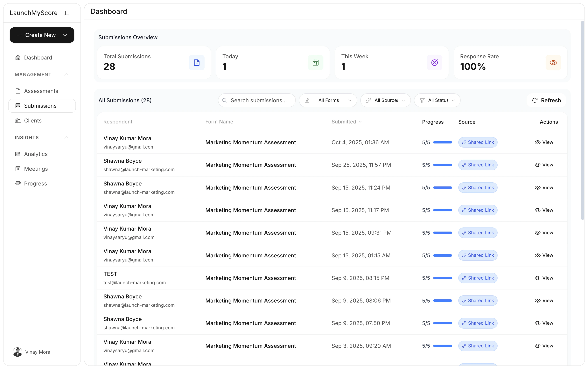Viewport: 588px width, 369px height.
Task: Toggle the sidebar collapse control next to LaunchMyScore
Action: pyautogui.click(x=66, y=13)
